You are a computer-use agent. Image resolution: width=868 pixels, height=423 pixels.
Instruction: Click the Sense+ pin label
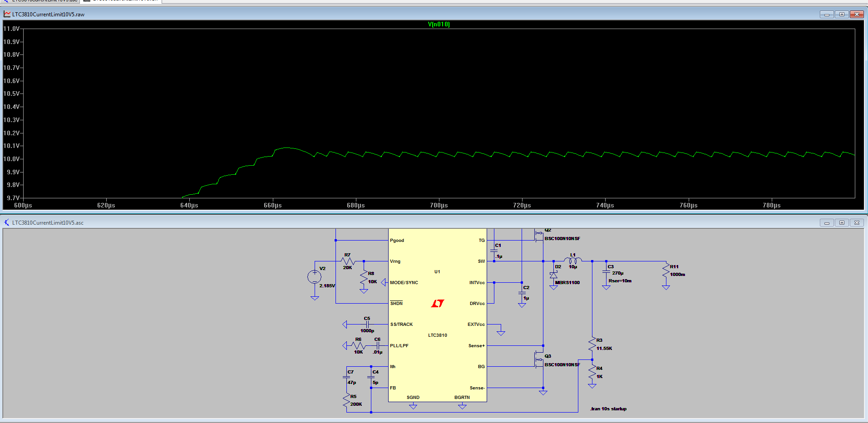(x=477, y=346)
